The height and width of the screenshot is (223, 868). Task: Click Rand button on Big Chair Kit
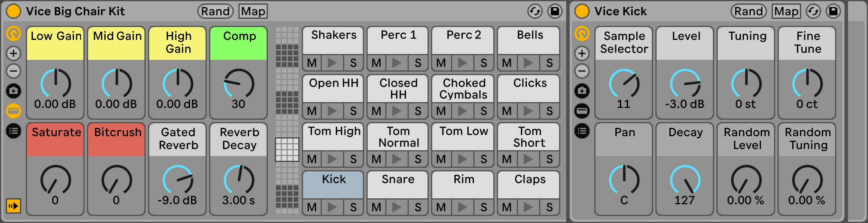point(215,11)
